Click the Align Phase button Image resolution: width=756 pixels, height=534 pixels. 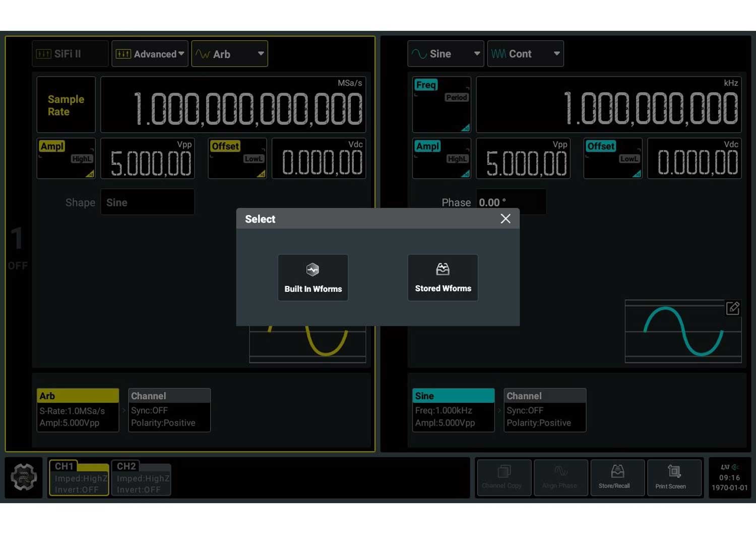point(560,478)
